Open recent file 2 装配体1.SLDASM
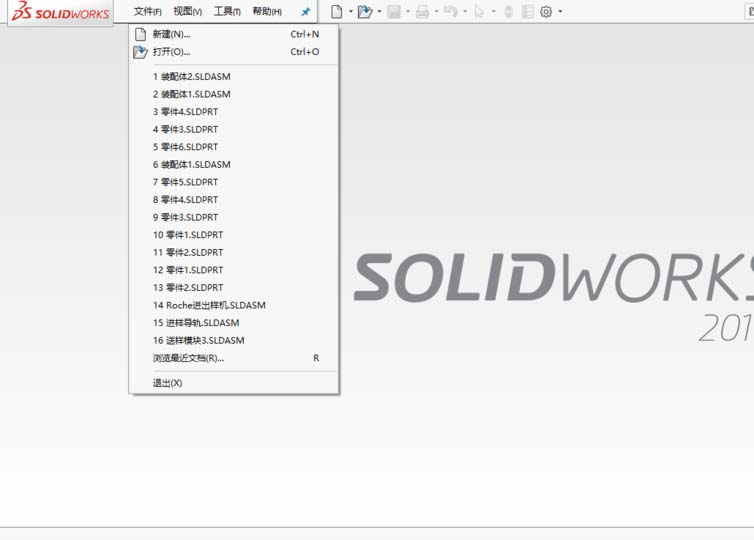The width and height of the screenshot is (754, 540). [x=234, y=94]
